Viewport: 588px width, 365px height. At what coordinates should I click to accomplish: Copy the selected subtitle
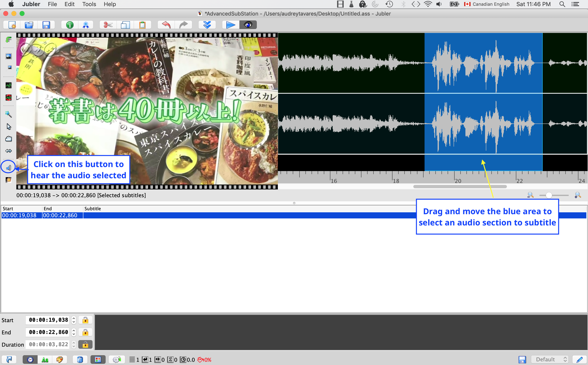click(125, 25)
